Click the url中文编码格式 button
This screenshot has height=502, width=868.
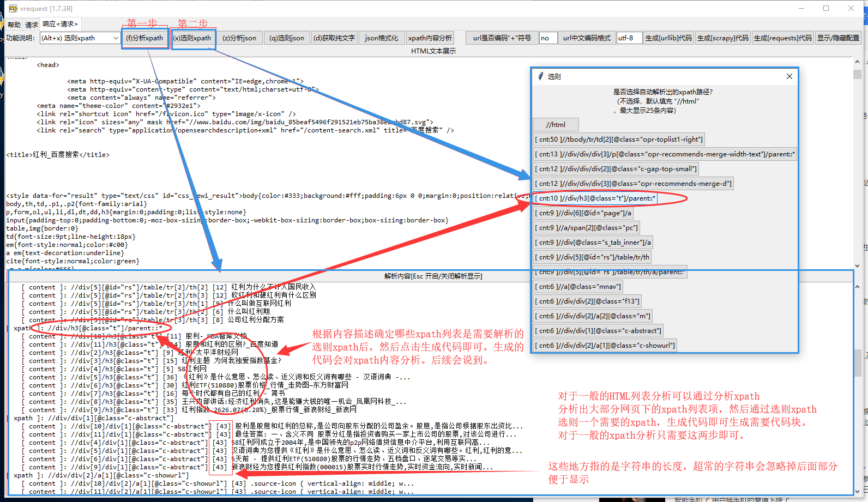tap(587, 38)
